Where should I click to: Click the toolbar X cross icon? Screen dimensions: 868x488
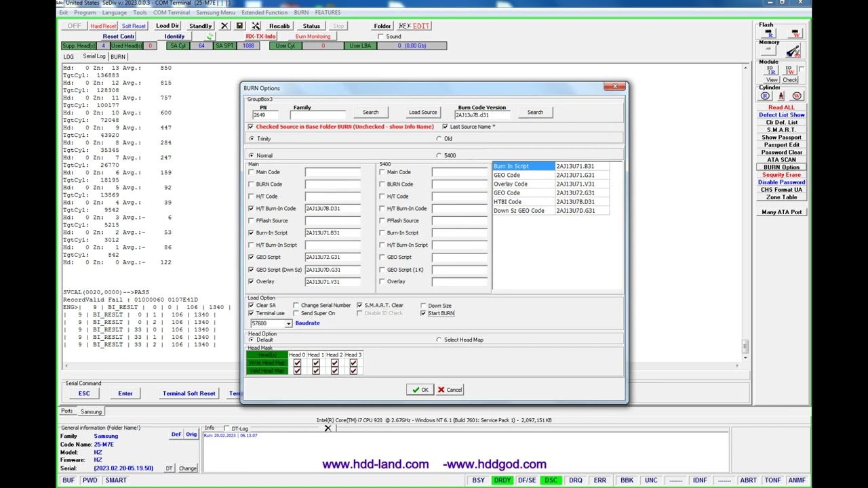(224, 26)
